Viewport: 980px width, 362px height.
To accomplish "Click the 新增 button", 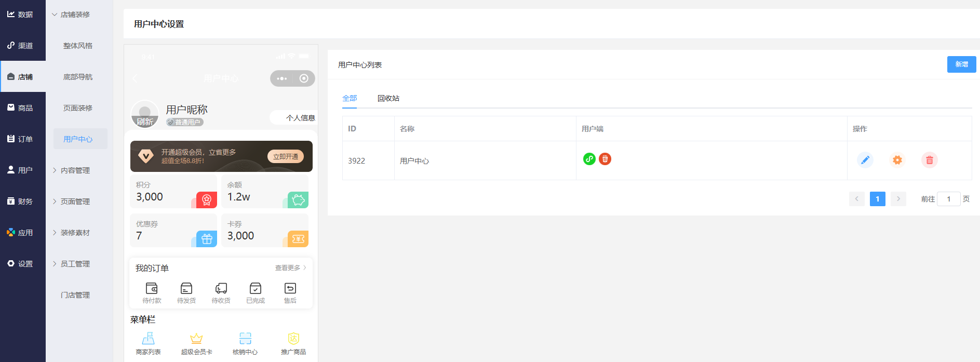I will click(961, 64).
